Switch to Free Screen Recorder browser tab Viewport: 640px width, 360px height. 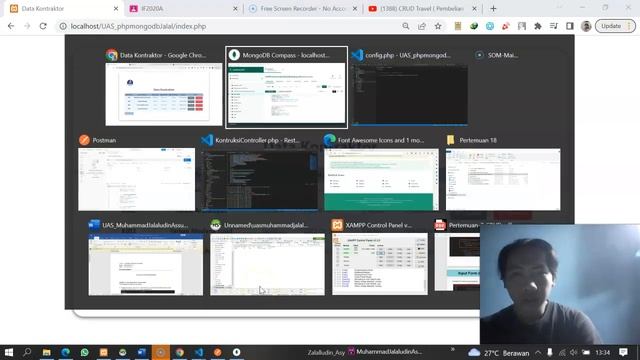tap(303, 9)
